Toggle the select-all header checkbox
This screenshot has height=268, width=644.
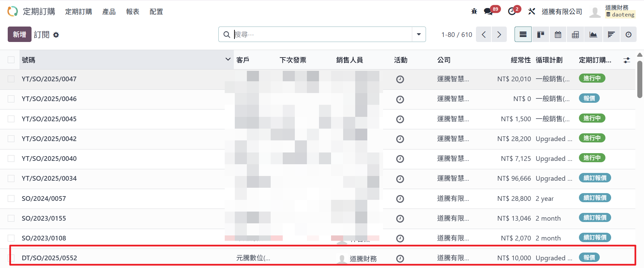[11, 60]
